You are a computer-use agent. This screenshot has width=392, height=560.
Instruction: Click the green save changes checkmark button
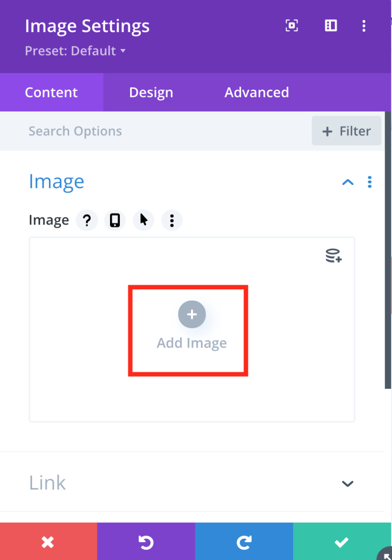342,542
